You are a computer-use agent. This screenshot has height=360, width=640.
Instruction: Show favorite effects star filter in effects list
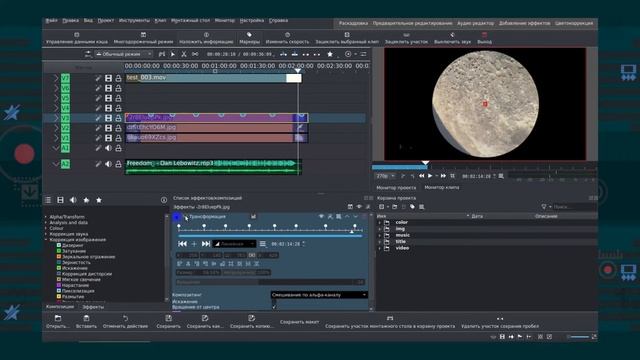tap(99, 200)
